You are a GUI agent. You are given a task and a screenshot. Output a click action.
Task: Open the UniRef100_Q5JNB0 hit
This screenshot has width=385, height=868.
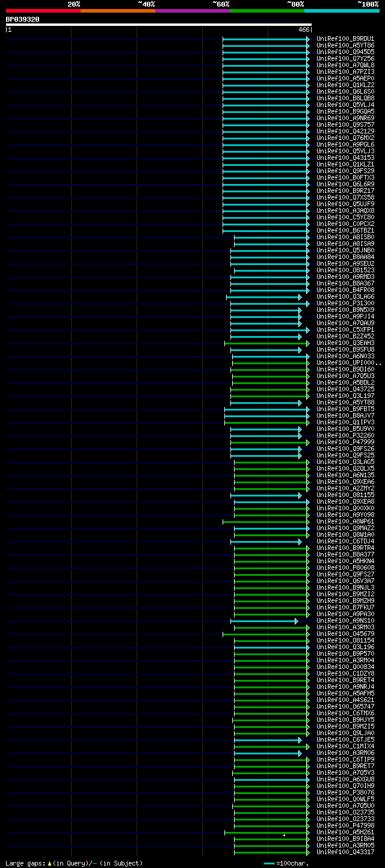pyautogui.click(x=345, y=251)
